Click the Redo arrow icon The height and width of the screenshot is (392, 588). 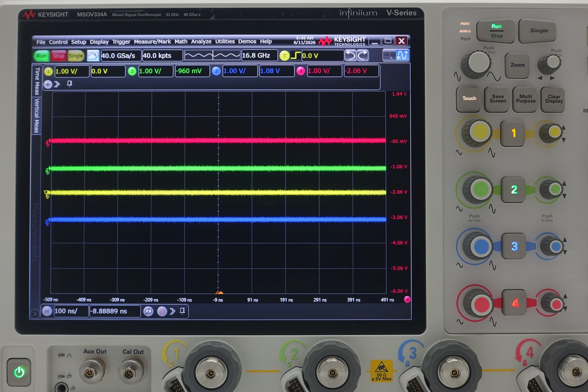362,55
